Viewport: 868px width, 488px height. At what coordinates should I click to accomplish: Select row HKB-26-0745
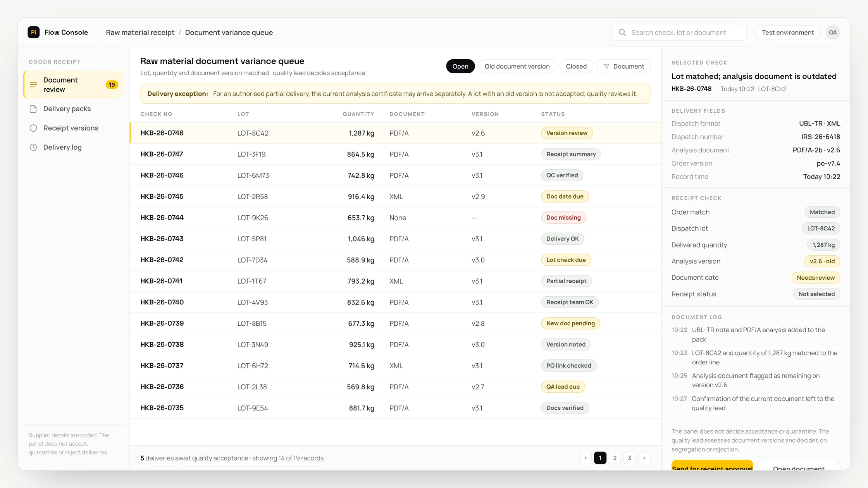pyautogui.click(x=395, y=196)
